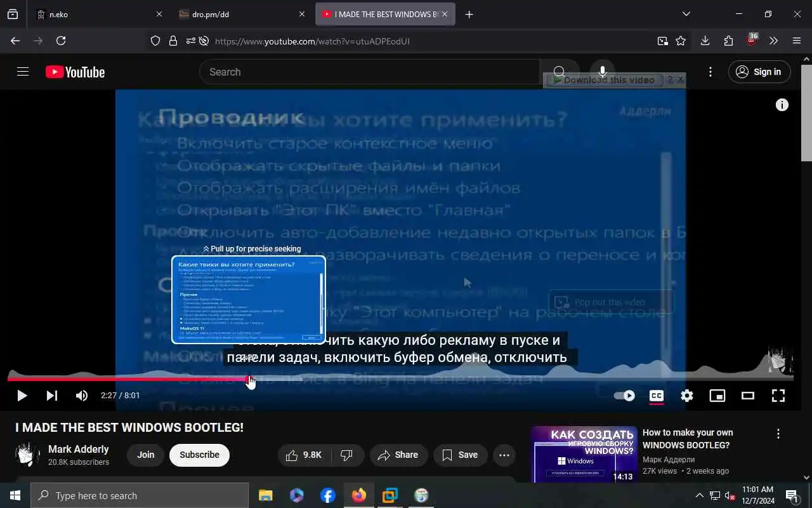Reload the current page

tap(61, 41)
